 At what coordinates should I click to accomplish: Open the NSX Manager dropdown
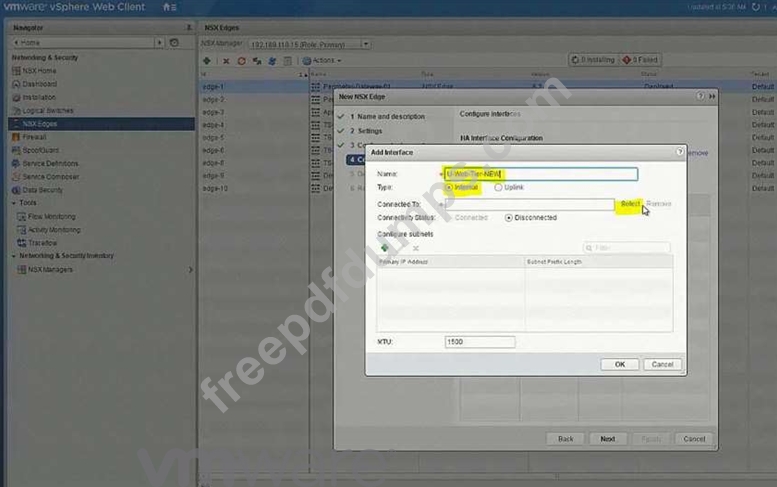[366, 45]
